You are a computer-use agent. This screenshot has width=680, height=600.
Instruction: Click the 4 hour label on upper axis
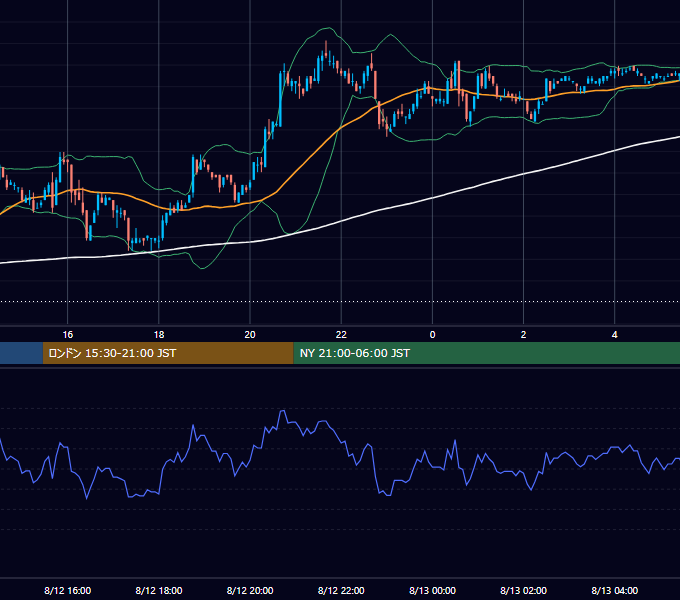(x=615, y=335)
